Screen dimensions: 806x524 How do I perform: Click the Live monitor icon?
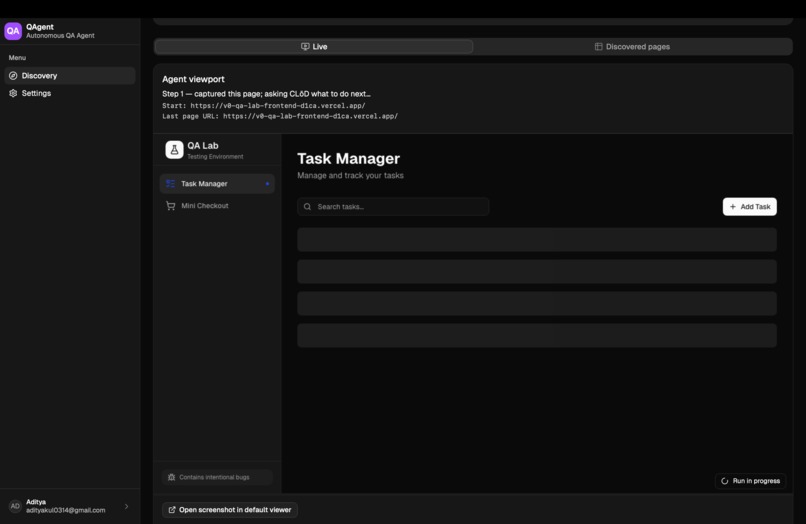coord(305,47)
